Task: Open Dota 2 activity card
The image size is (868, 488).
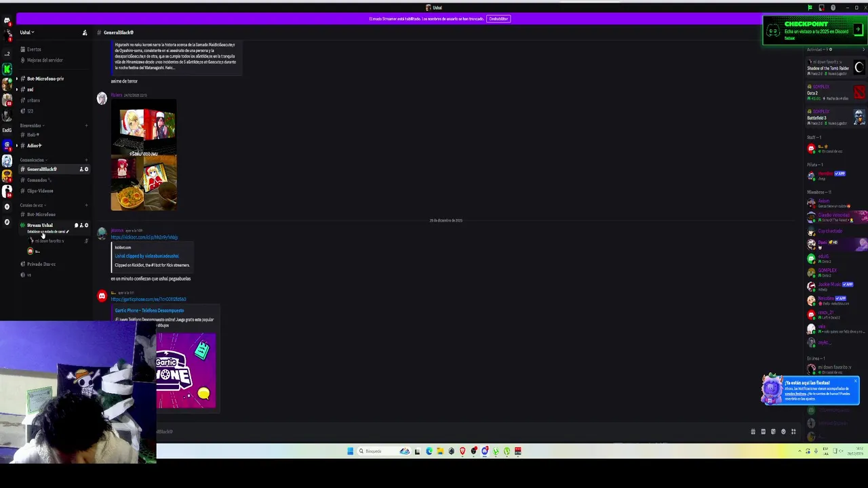Action: click(836, 93)
